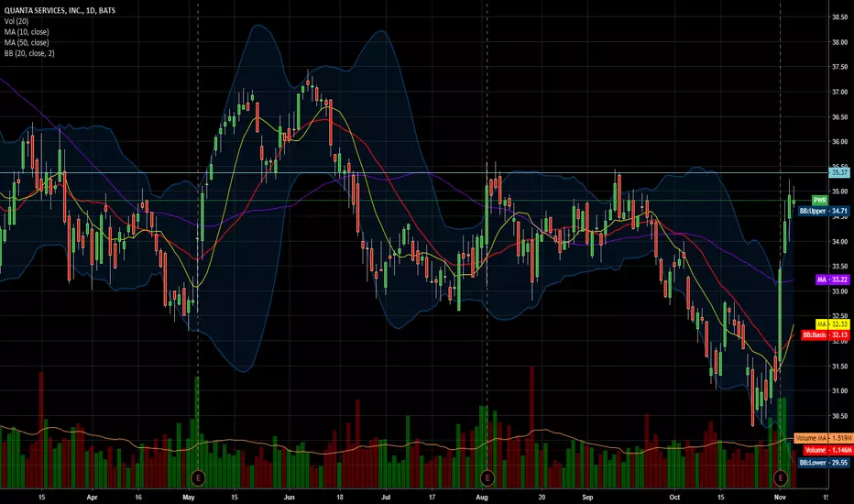Click the 35.37 horizontal line price tag

(838, 172)
